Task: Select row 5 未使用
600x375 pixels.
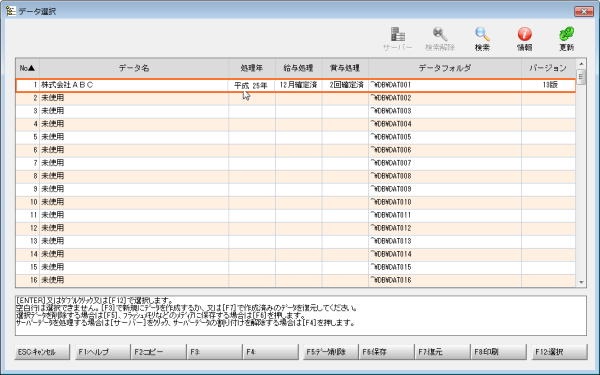Action: click(x=295, y=137)
